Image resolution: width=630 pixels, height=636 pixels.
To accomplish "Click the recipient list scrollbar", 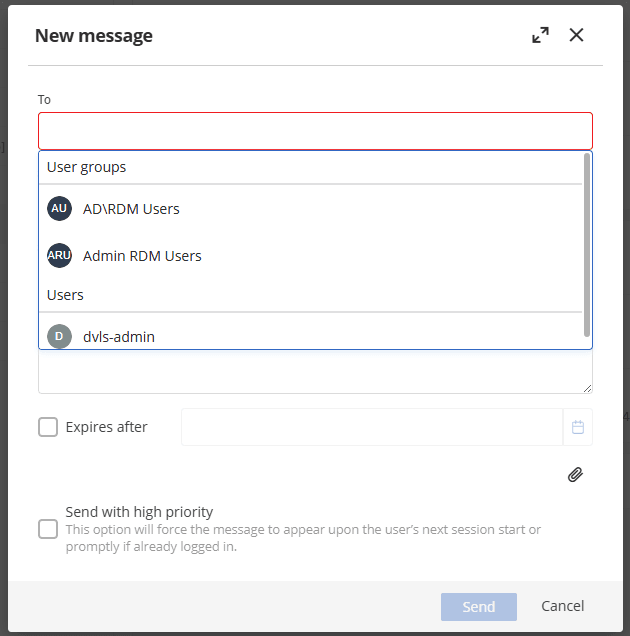I will tap(587, 245).
